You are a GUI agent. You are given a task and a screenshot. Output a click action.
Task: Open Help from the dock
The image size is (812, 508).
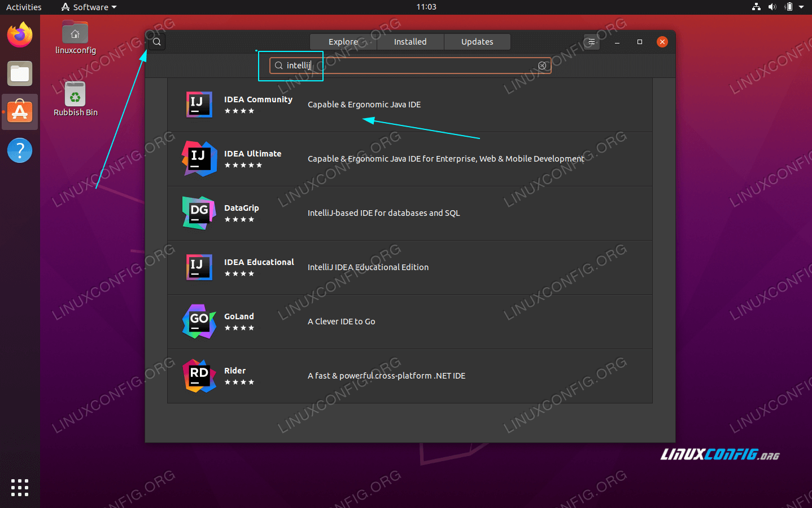pyautogui.click(x=20, y=150)
